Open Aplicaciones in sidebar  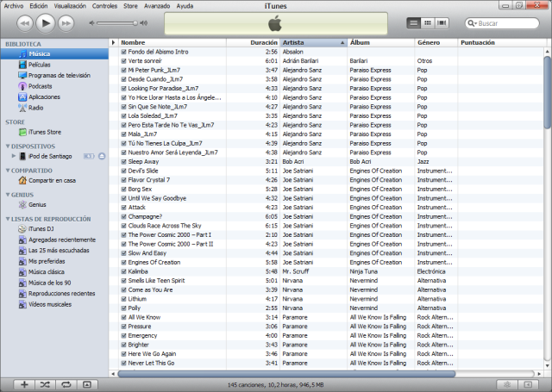click(39, 96)
